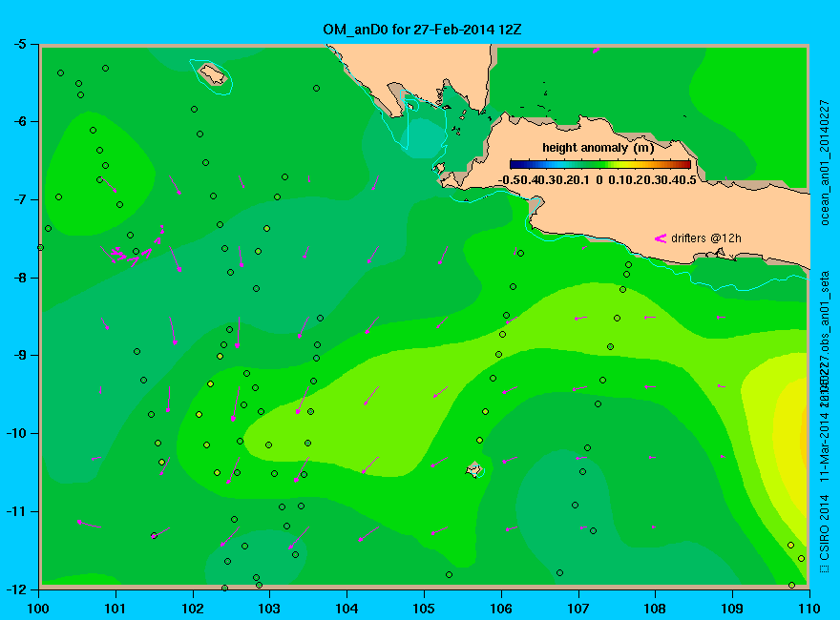Click the longitude tick label 102

(x=192, y=609)
